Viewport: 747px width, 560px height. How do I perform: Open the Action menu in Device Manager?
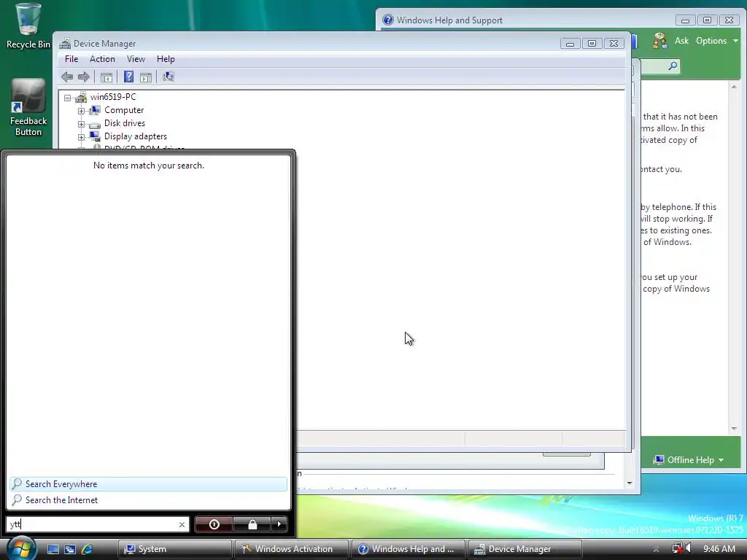click(x=102, y=59)
